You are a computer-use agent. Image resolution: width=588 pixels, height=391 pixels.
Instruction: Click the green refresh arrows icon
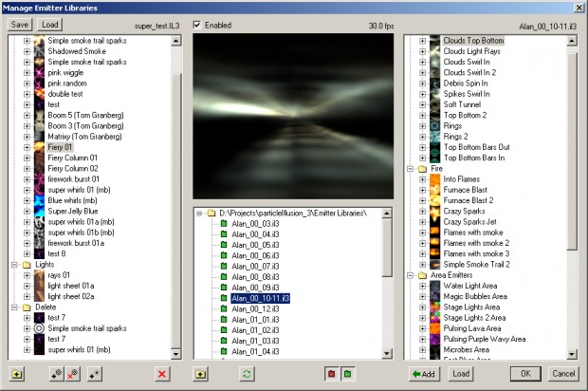pyautogui.click(x=247, y=374)
